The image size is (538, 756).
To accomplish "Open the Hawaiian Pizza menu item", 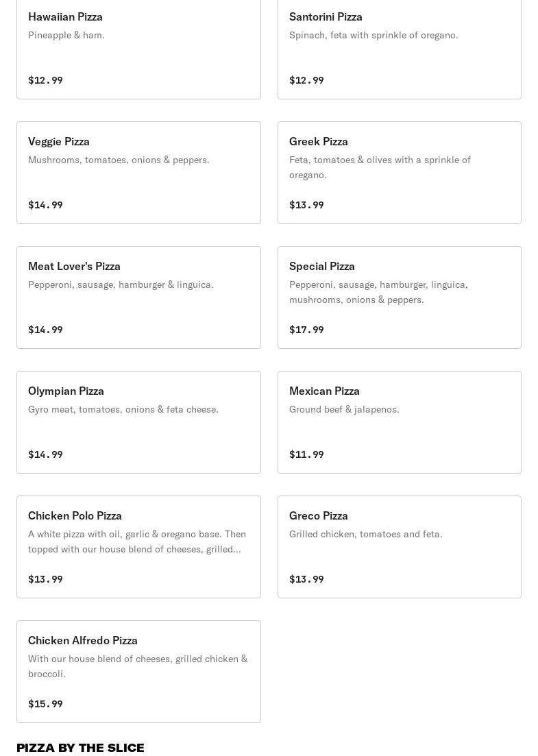I will [139, 48].
